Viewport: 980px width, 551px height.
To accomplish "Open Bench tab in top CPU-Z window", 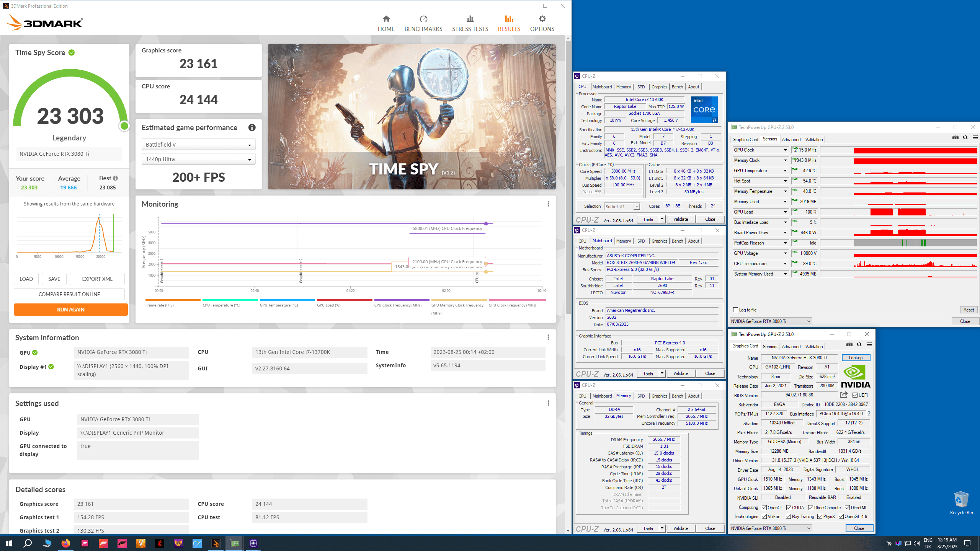I will (x=677, y=87).
